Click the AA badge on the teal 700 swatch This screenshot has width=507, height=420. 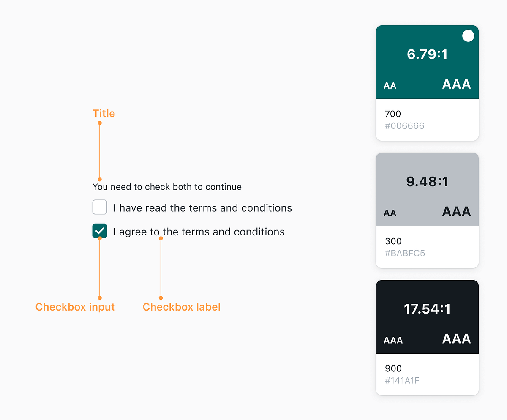pyautogui.click(x=390, y=85)
